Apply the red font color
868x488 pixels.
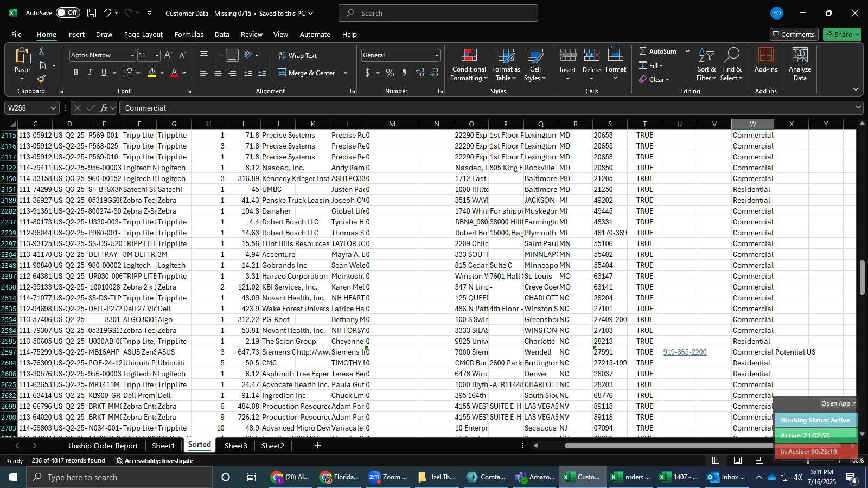click(174, 73)
